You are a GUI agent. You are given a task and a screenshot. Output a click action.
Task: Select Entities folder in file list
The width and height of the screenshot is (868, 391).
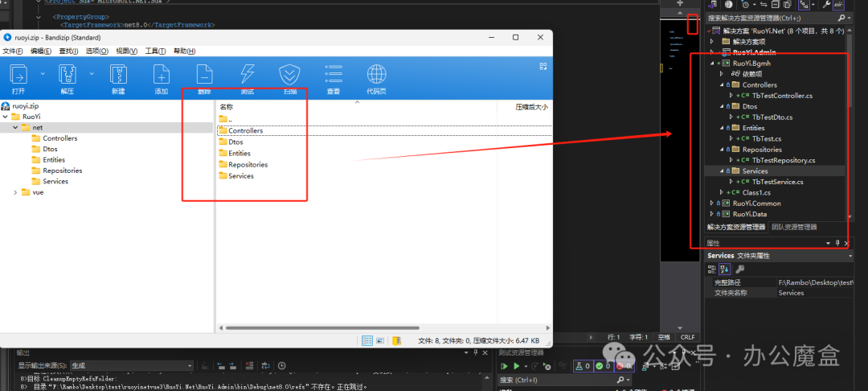pos(235,154)
